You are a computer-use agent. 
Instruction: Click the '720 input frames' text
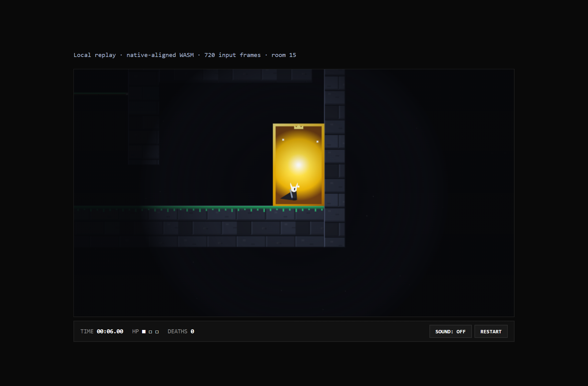coord(232,55)
